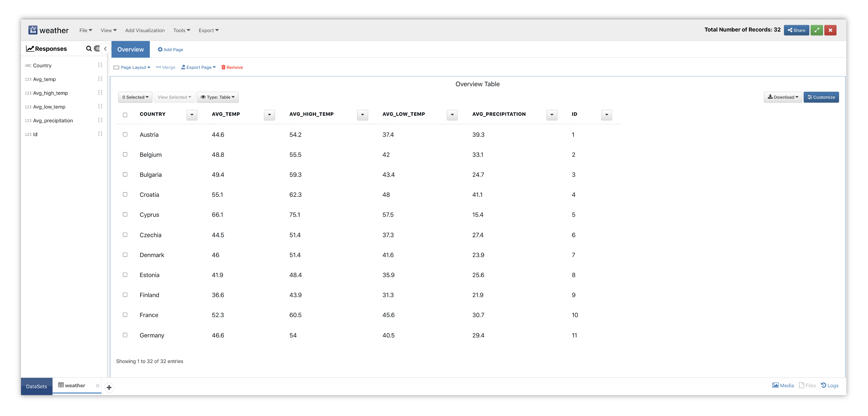Click Add Visualization menu item
This screenshot has width=868, height=416.
[x=145, y=30]
